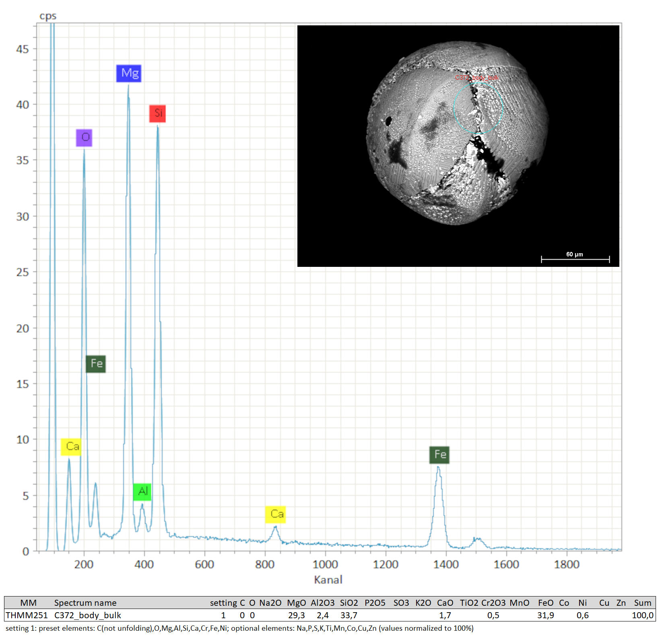
Task: Select the purple O peak label
Action: (84, 138)
